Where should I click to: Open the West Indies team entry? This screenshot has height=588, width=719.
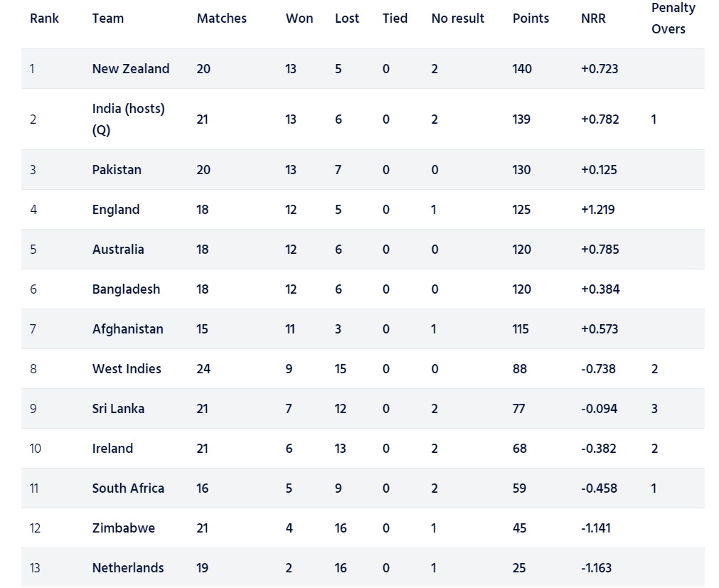(127, 369)
